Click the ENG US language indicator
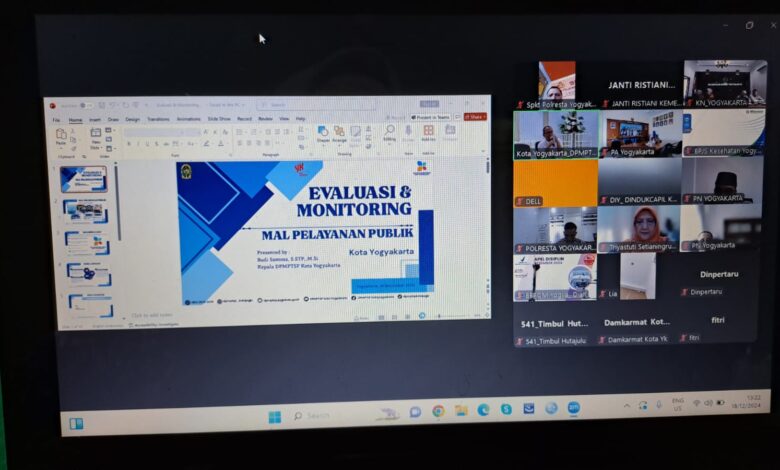The width and height of the screenshot is (780, 470). click(678, 404)
